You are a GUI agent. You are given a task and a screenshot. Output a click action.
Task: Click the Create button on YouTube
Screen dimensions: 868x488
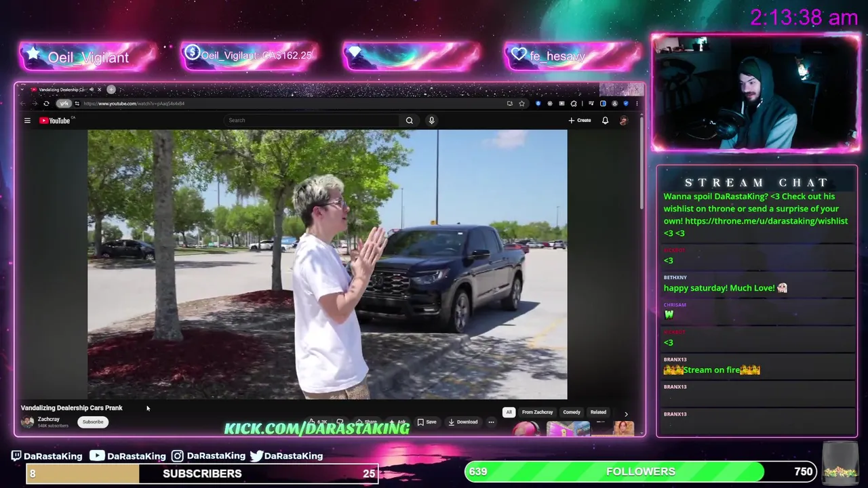580,121
